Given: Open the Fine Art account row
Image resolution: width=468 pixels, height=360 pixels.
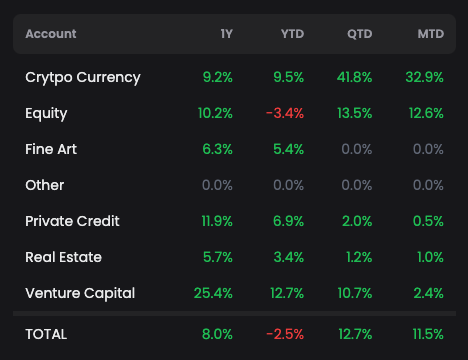Looking at the screenshot, I should point(234,149).
